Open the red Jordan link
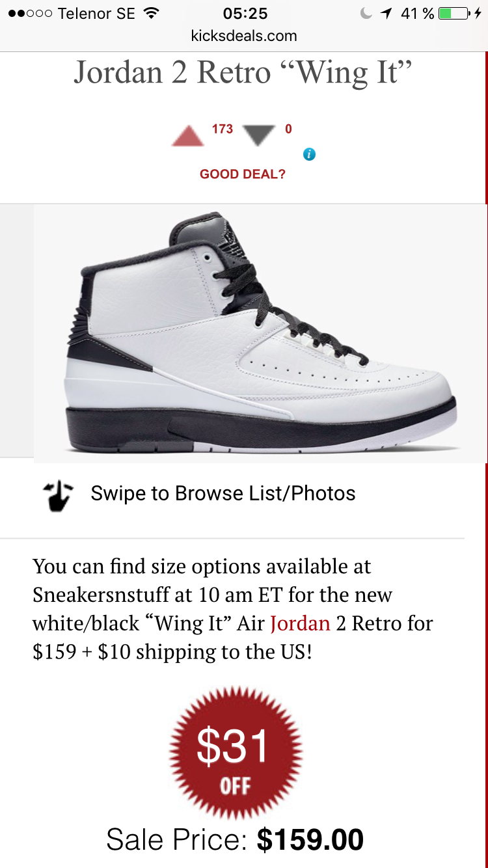 301,623
